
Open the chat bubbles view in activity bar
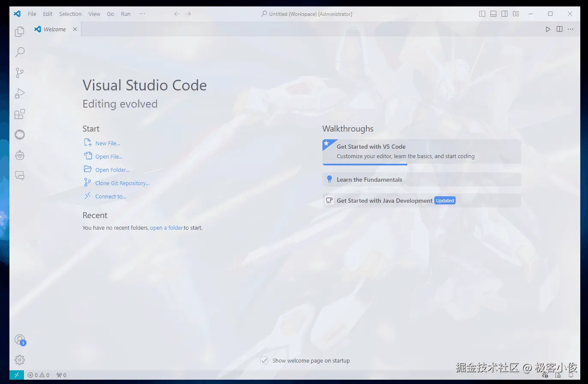tap(20, 176)
